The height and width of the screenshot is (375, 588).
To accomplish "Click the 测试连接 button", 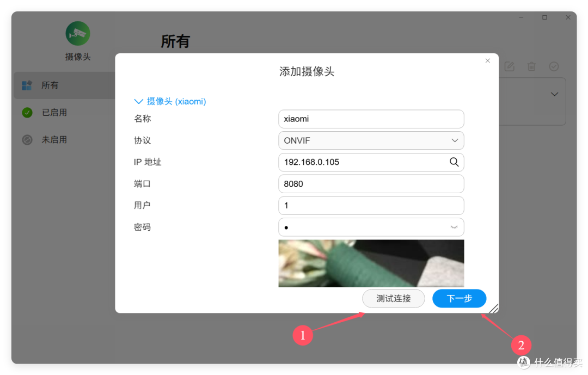I will pos(394,298).
